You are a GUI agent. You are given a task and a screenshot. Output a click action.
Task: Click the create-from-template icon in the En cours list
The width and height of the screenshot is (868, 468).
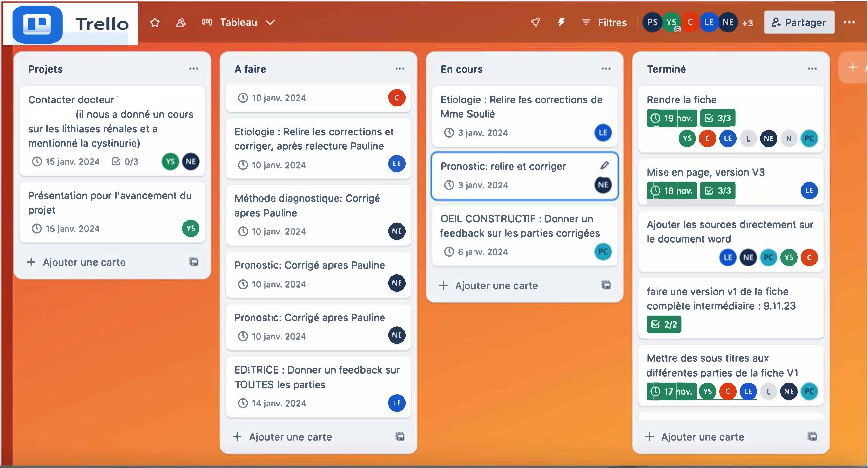606,285
